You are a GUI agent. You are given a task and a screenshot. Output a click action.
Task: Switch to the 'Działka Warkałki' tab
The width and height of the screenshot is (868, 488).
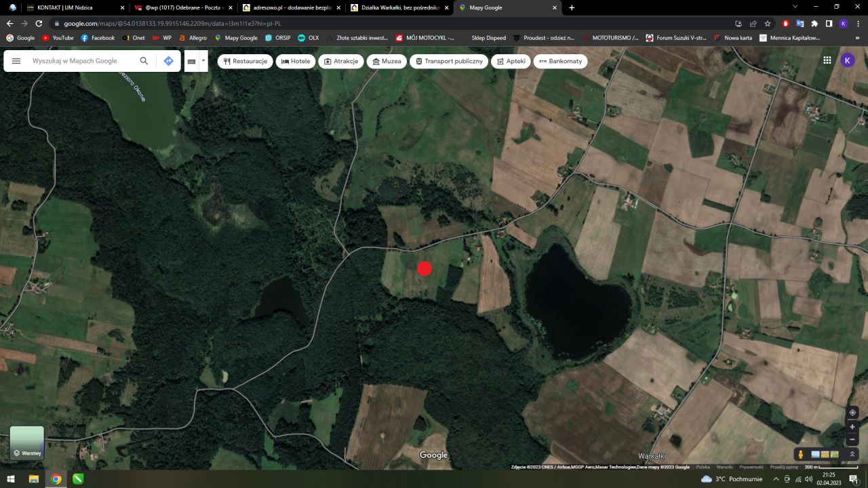399,7
